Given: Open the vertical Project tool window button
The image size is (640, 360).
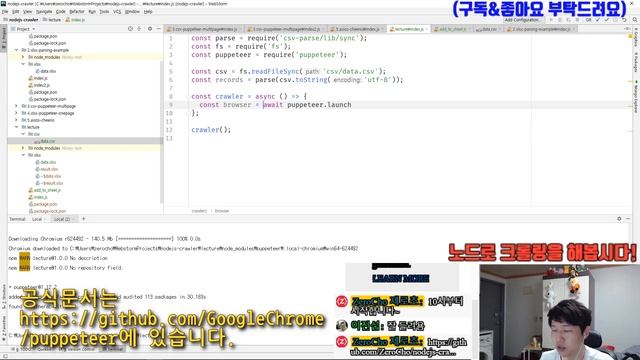Looking at the screenshot, I should (x=4, y=39).
